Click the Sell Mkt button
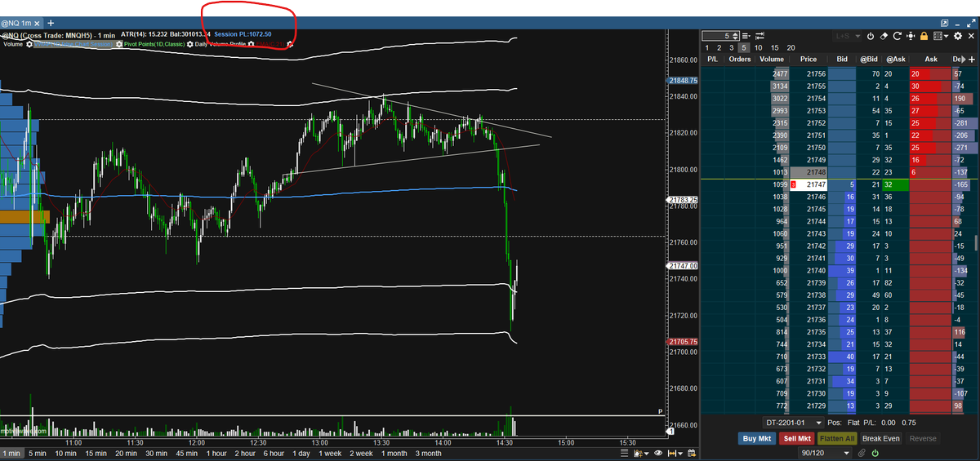Screen dimensions: 980x461 (x=797, y=438)
